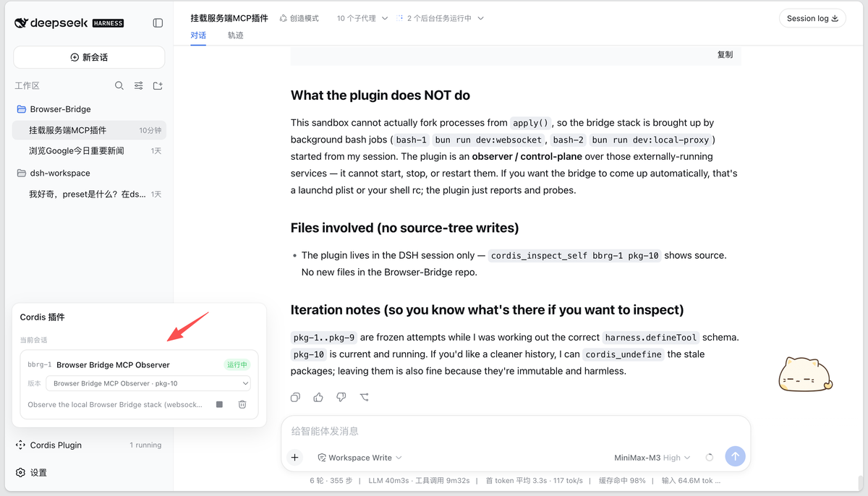The height and width of the screenshot is (496, 868).
Task: Switch to the 对话 tab
Action: click(198, 35)
